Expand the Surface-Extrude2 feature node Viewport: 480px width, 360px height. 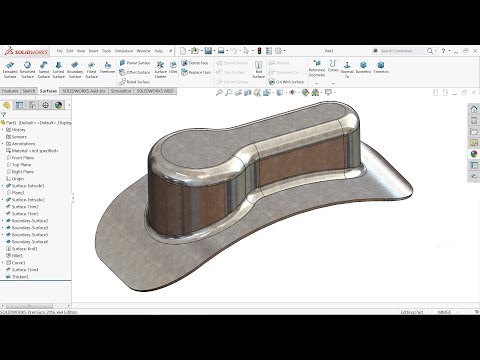(x=3, y=200)
